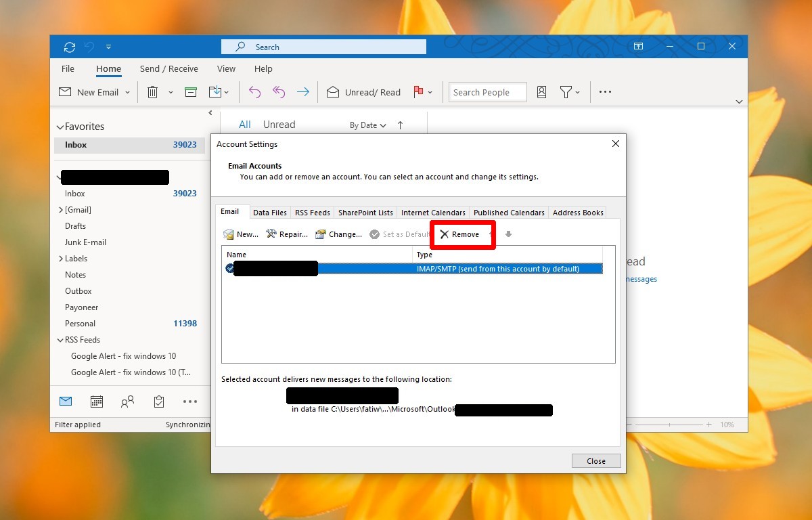Click Change... account button

point(339,234)
